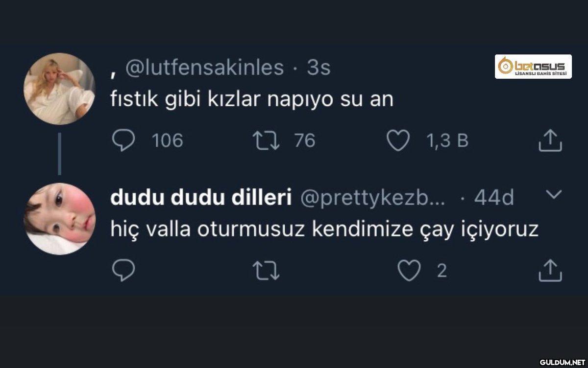Share the lutfensakinles tweet
The width and height of the screenshot is (588, 368).
tap(550, 140)
